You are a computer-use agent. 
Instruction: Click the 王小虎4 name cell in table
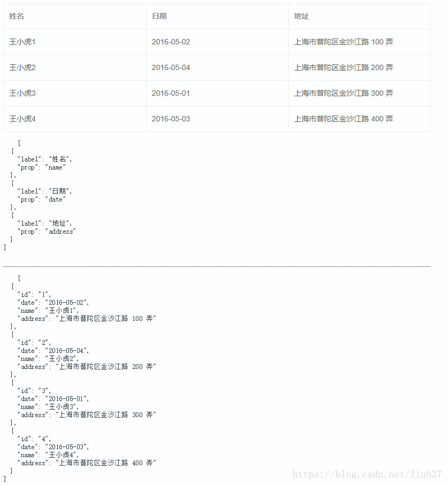[22, 119]
